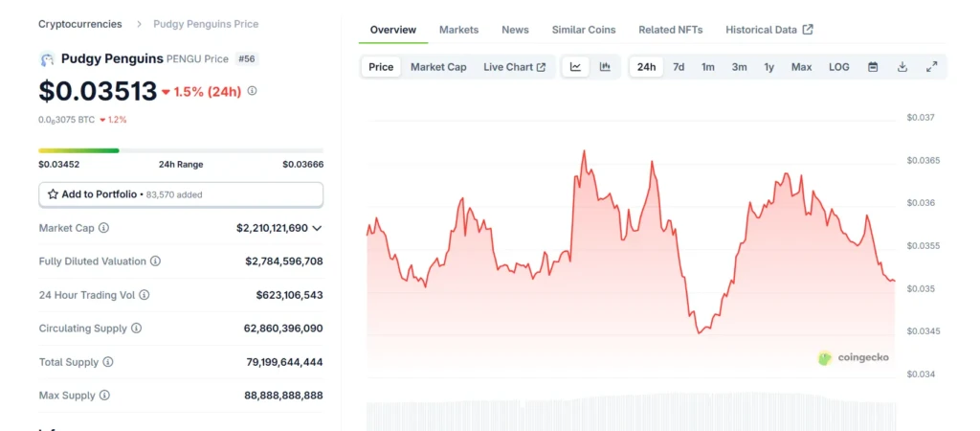Click the volume bars below the chart
Viewport: 980px width, 431px height.
point(632,412)
